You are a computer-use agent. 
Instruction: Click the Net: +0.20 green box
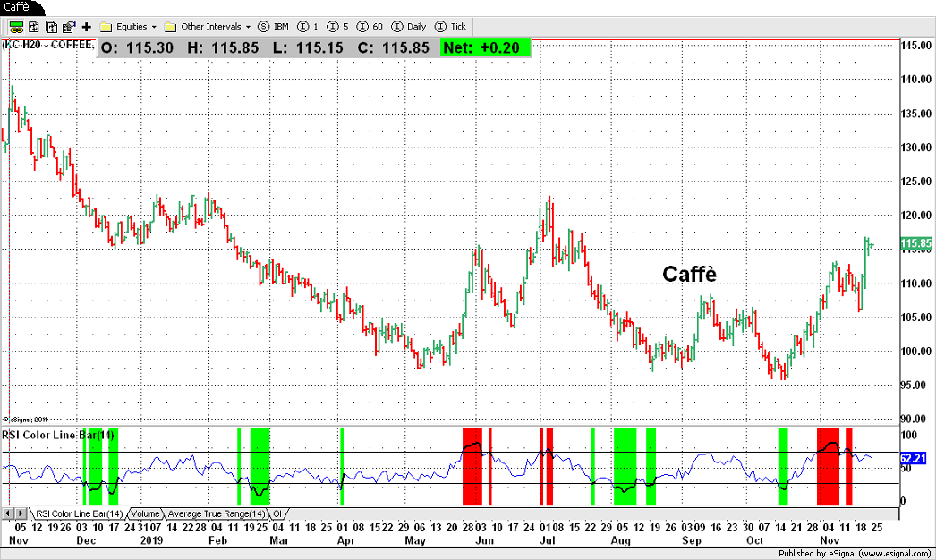click(x=485, y=47)
